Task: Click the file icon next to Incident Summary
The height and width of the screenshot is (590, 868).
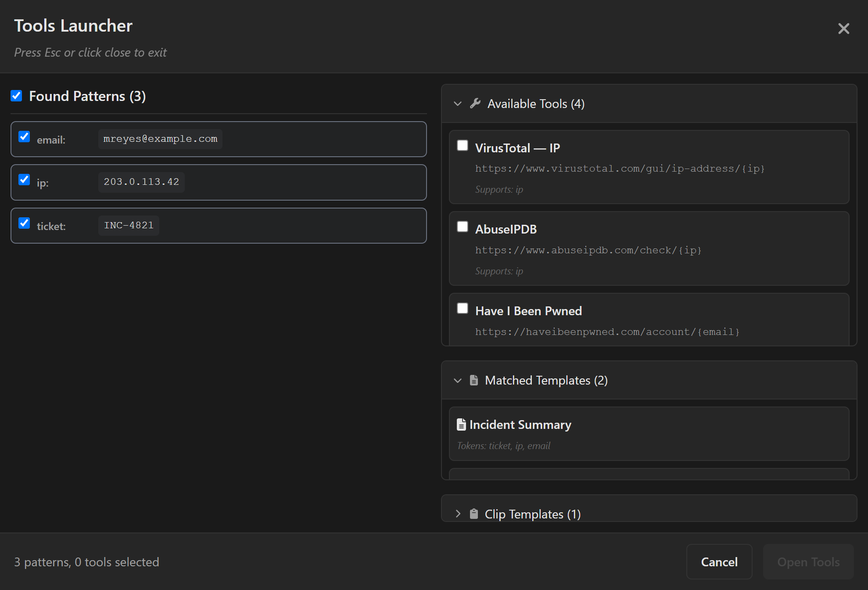Action: [461, 425]
